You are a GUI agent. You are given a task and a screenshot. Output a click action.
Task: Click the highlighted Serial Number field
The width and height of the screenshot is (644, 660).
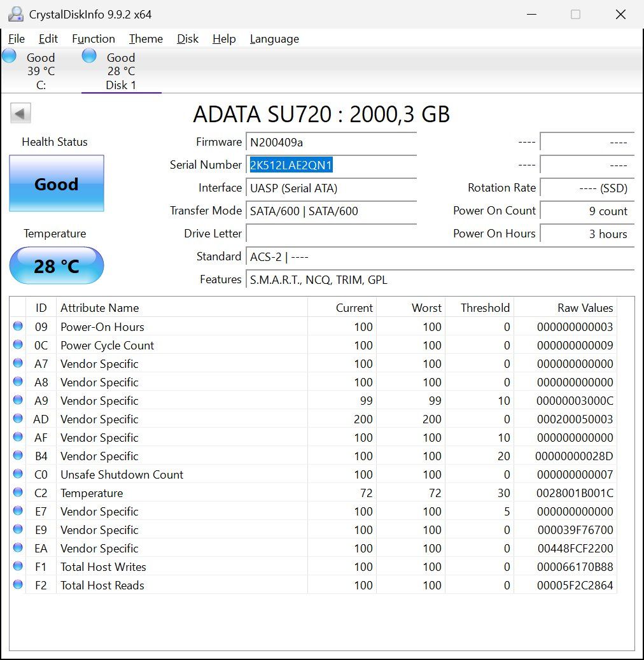click(x=332, y=165)
